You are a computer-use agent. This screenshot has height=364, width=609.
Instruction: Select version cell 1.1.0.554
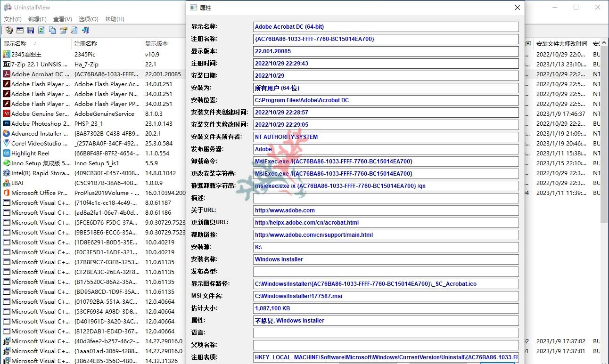[x=157, y=153]
